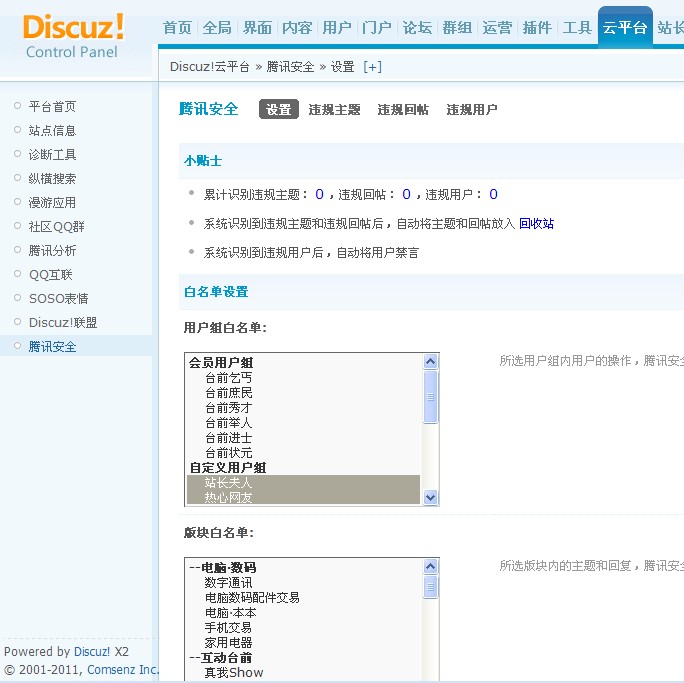
Task: Click the [+] add shortcut link
Action: (373, 67)
